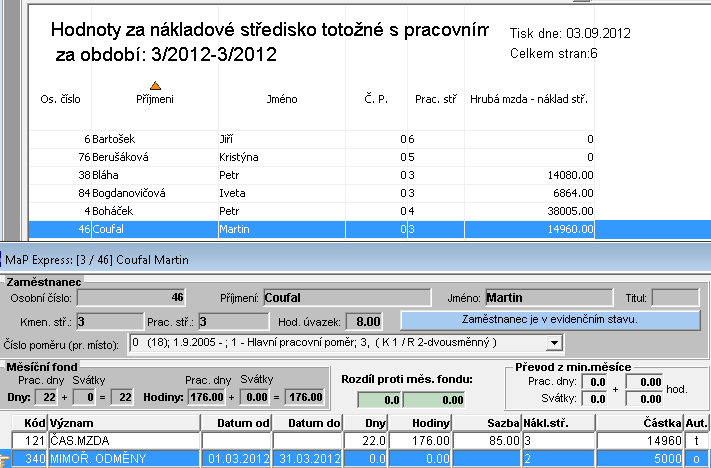
Task: Click the Os. číslo column header
Action: click(x=60, y=99)
